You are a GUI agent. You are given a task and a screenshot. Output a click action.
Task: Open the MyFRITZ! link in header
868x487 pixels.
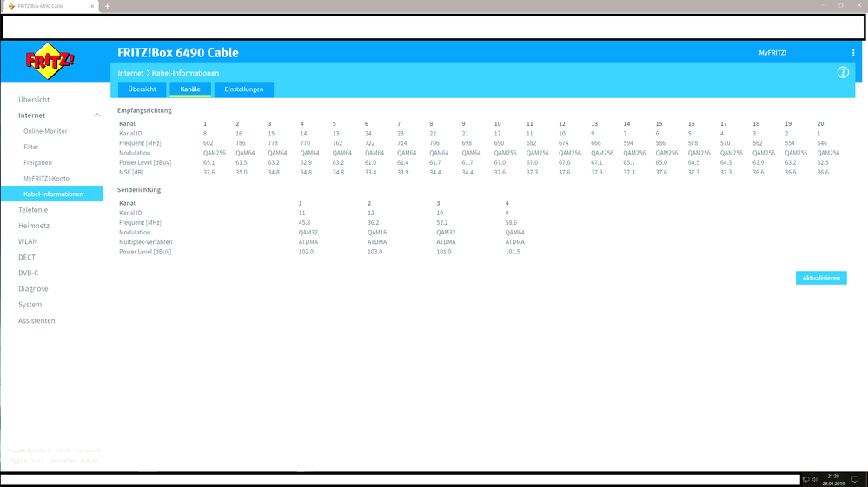pyautogui.click(x=772, y=52)
